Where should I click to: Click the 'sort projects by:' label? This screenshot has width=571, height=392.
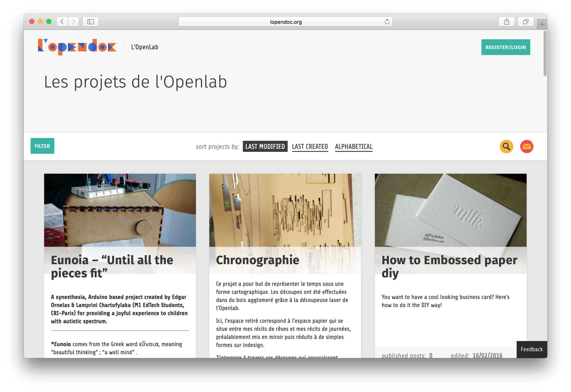[217, 147]
